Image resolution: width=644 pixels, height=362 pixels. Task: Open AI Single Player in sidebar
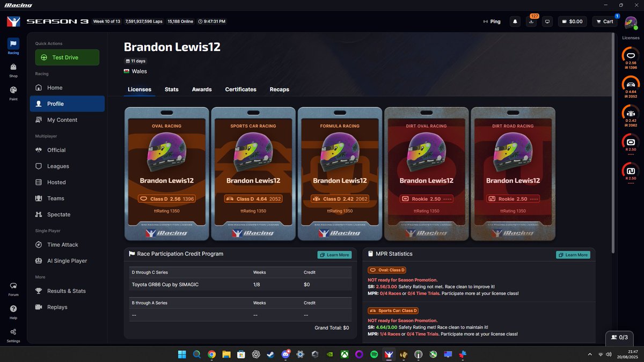tap(67, 261)
